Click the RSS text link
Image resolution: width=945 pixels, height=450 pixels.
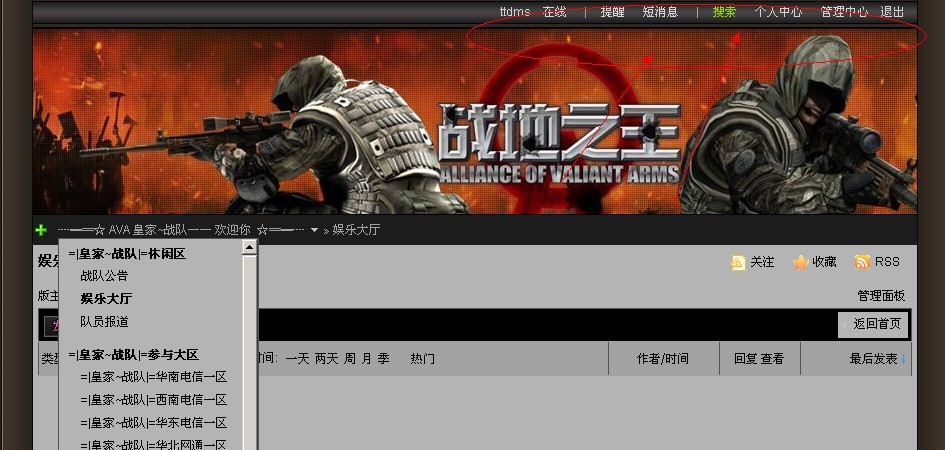[x=887, y=262]
